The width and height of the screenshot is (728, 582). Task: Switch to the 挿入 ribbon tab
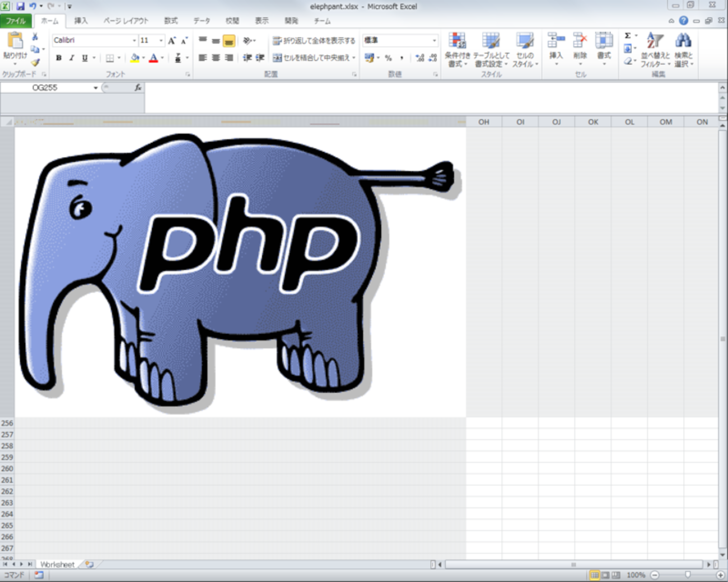pyautogui.click(x=81, y=21)
